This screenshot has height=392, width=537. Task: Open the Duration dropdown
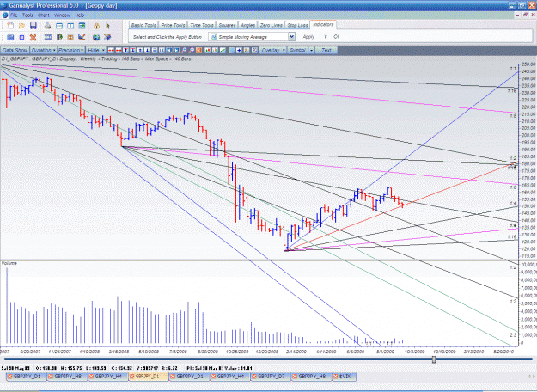point(43,51)
